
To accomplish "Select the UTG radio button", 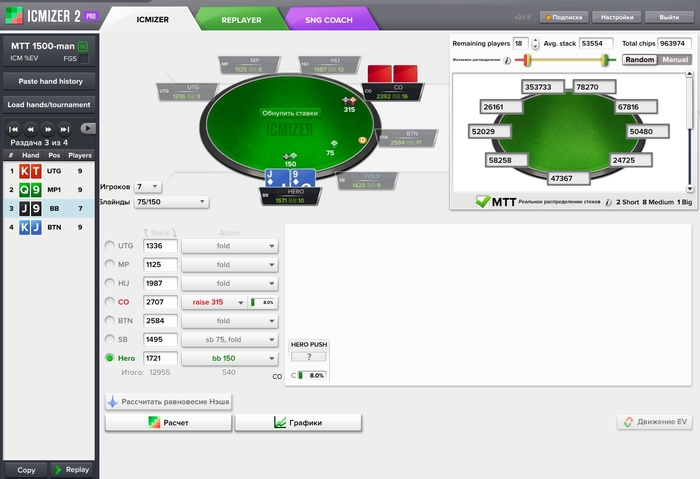I will point(109,246).
